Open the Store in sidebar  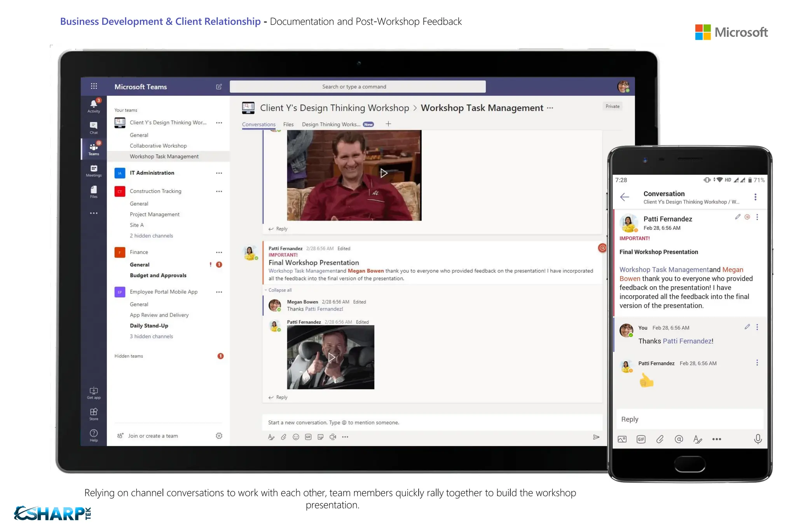pos(94,414)
